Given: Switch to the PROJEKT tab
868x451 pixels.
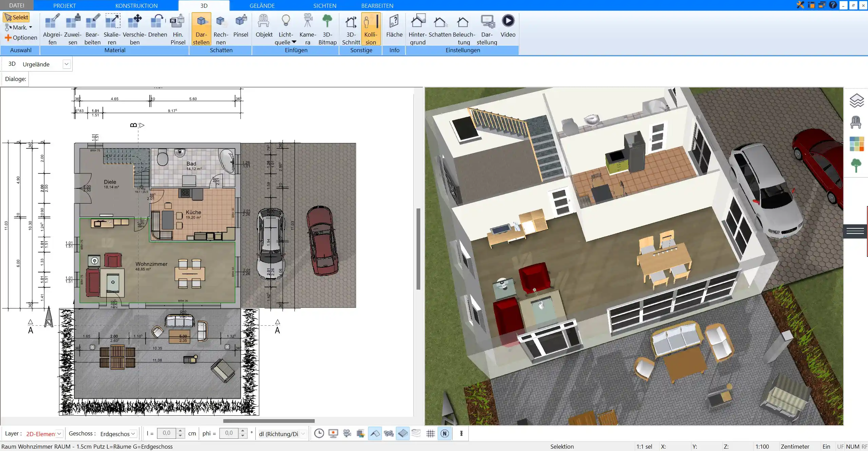Looking at the screenshot, I should coord(64,6).
